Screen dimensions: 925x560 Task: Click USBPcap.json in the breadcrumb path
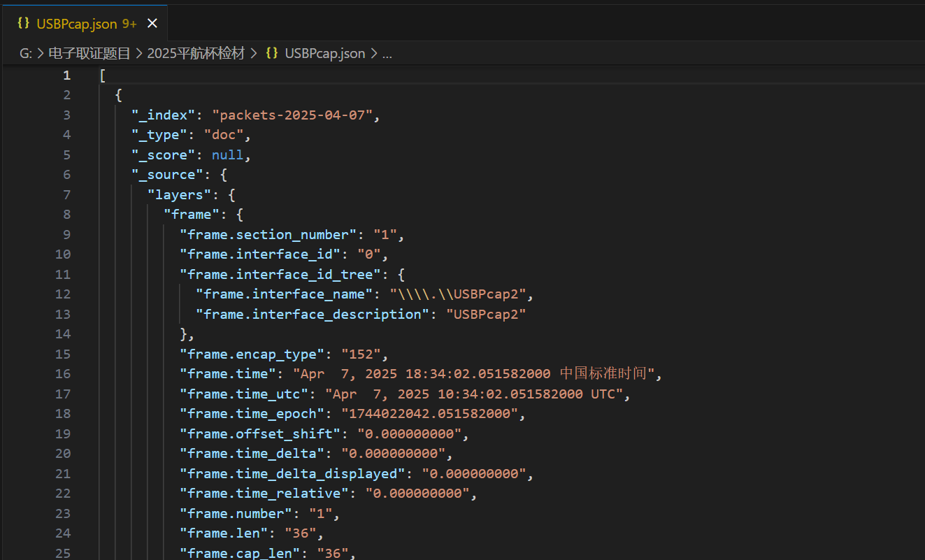tap(324, 53)
